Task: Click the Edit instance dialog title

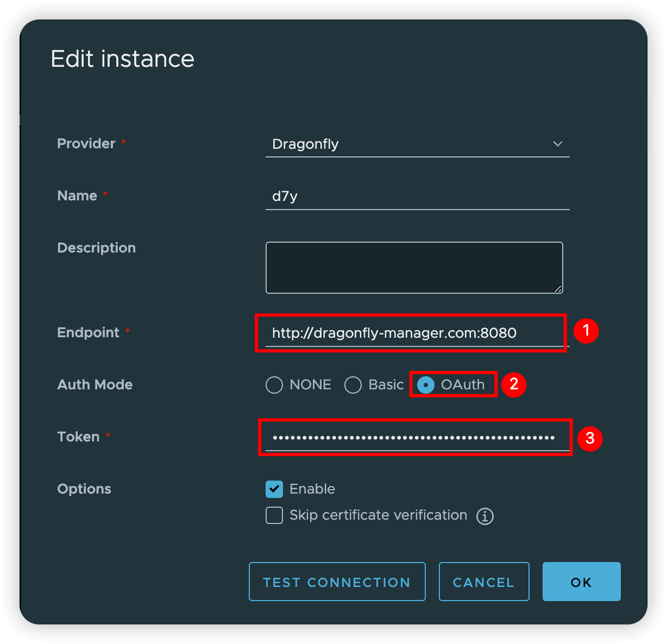Action: coord(122,59)
